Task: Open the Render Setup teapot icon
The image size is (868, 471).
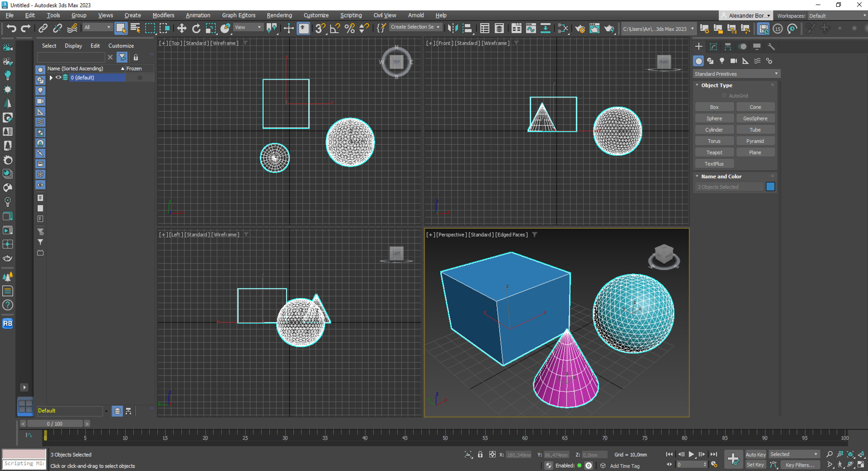Action: (580, 29)
